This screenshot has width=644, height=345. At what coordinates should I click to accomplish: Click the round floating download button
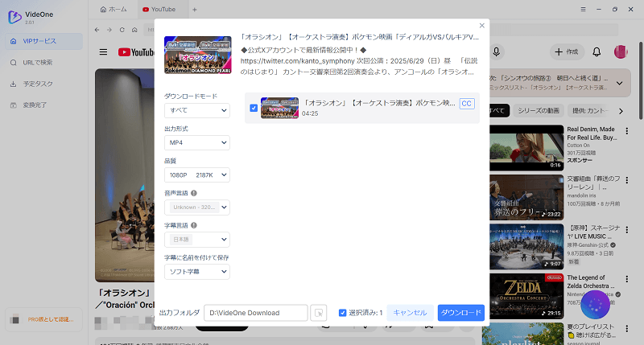[x=595, y=304]
